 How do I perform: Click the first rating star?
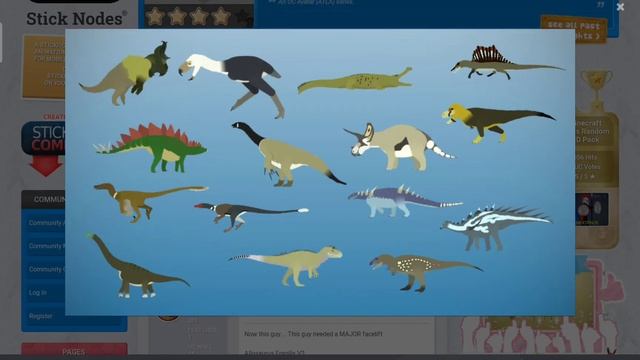click(155, 17)
